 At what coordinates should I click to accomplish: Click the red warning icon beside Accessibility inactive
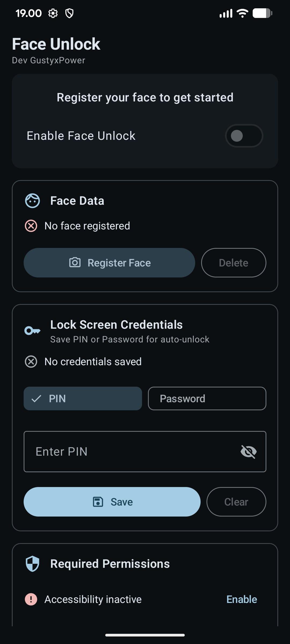click(x=31, y=599)
